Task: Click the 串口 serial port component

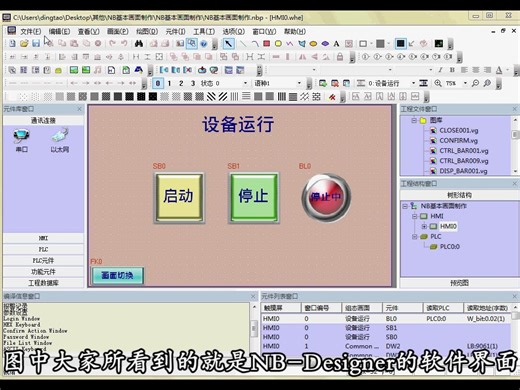Action: 22,140
